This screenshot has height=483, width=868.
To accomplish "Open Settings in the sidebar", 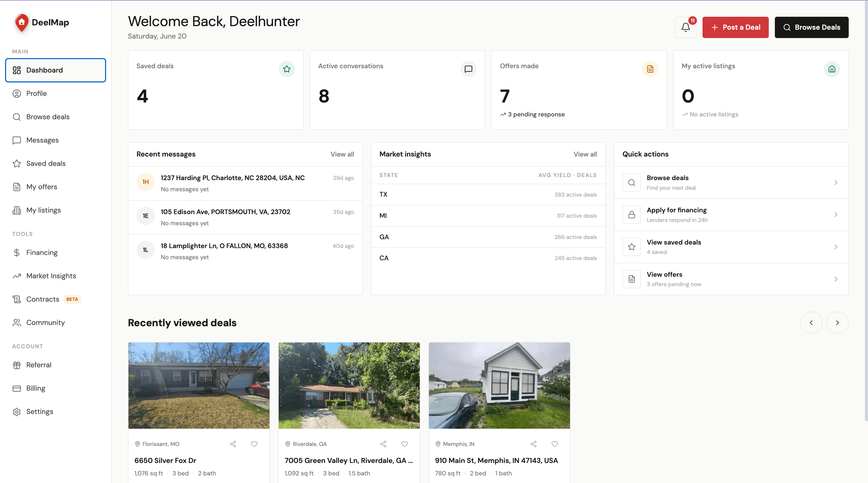I will pos(56,412).
